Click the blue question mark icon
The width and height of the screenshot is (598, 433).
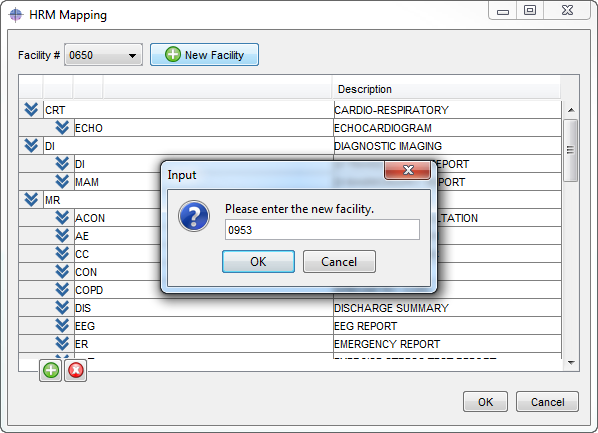point(194,216)
